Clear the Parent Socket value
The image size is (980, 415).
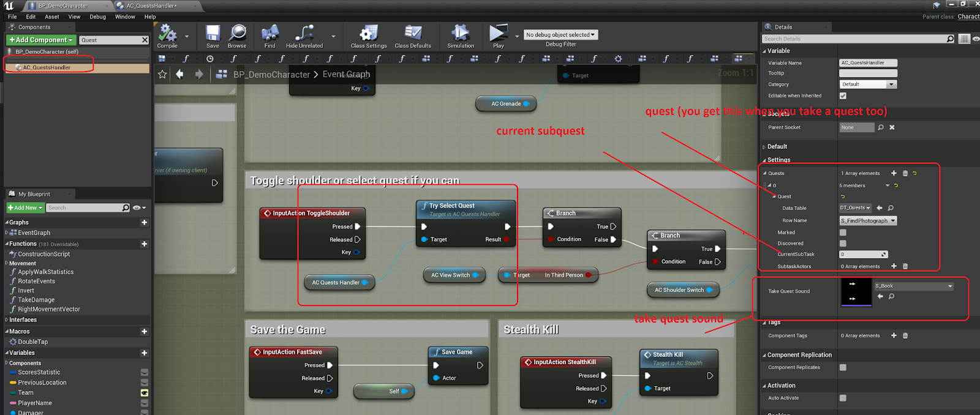[x=892, y=127]
